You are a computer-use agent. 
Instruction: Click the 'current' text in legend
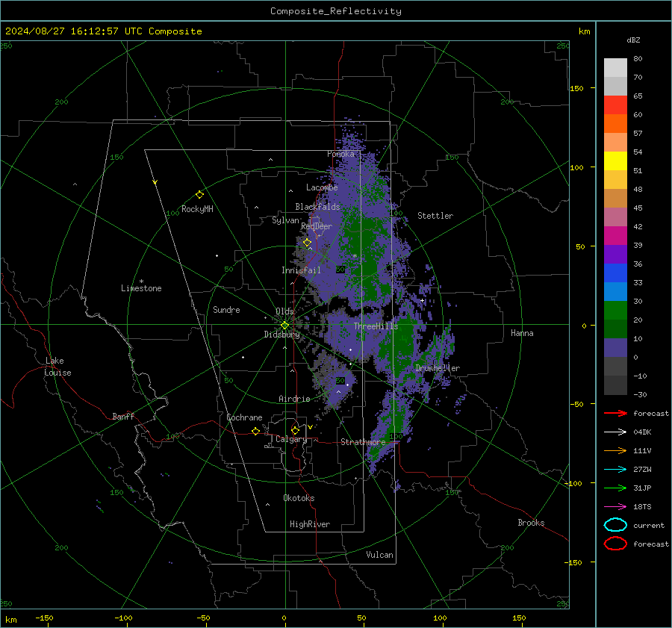click(x=649, y=525)
